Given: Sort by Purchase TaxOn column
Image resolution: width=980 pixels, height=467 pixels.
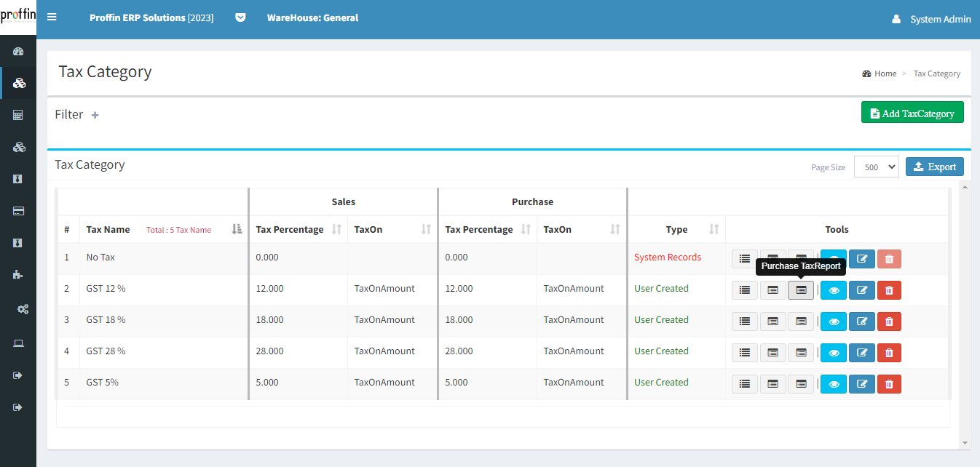Looking at the screenshot, I should click(x=615, y=229).
